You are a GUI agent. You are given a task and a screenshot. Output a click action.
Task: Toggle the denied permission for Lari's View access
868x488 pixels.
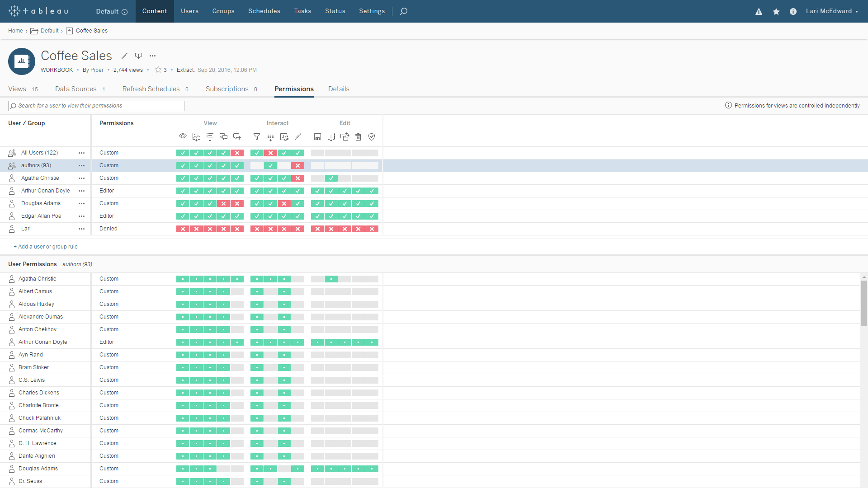coord(183,228)
